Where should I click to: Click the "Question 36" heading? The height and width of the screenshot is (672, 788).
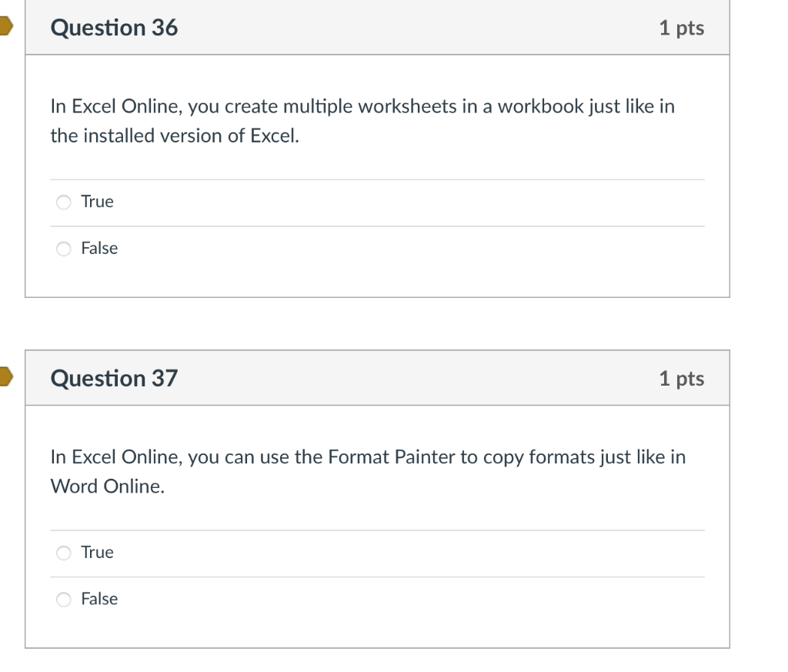pos(114,28)
